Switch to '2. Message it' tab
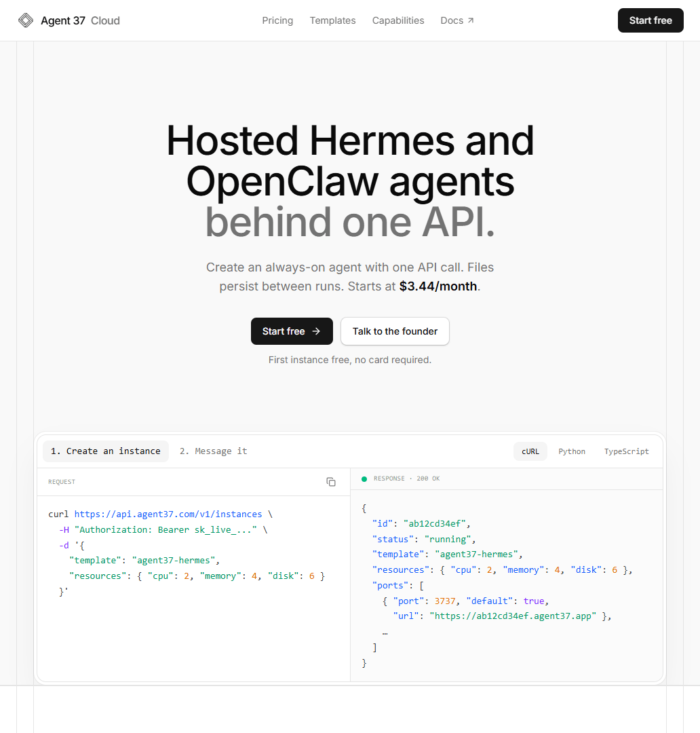 pos(213,451)
